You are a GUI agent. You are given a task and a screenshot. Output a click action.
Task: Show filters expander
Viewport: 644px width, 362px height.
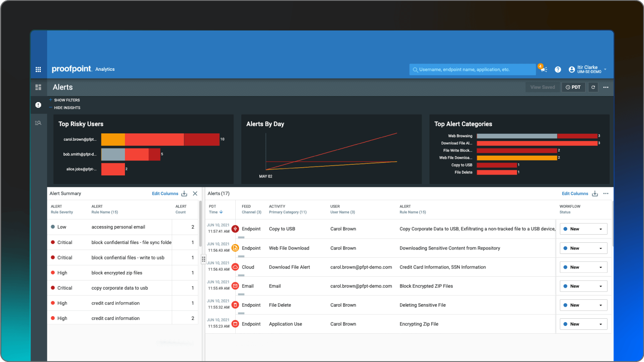click(64, 100)
